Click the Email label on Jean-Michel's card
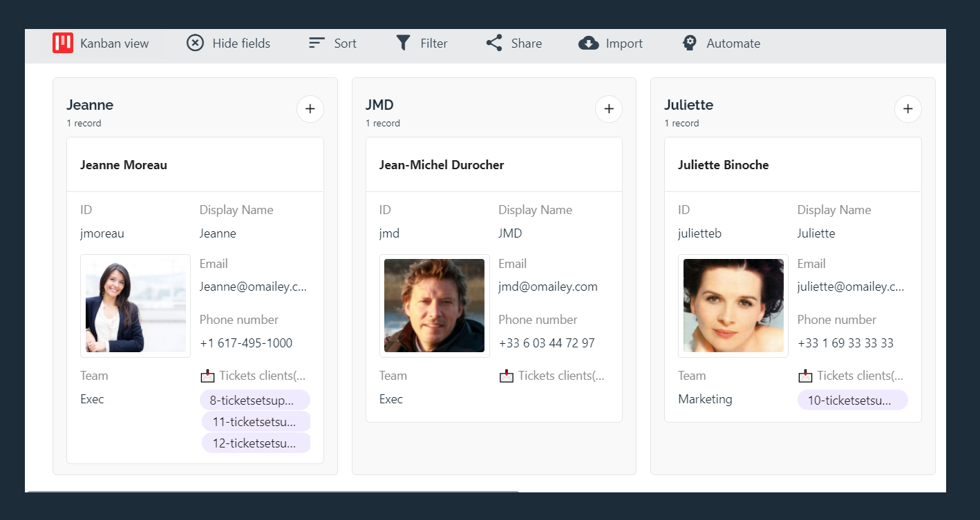Image resolution: width=980 pixels, height=520 pixels. point(513,264)
